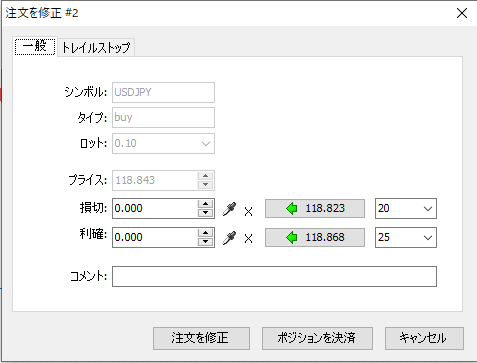The width and height of the screenshot is (477, 363).
Task: Apply 118.823 to stop loss field
Action: click(x=315, y=209)
